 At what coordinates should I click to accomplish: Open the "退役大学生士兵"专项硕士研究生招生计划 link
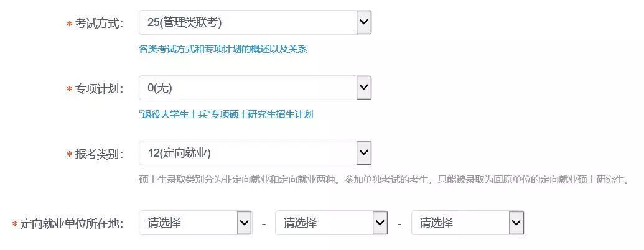click(x=226, y=114)
